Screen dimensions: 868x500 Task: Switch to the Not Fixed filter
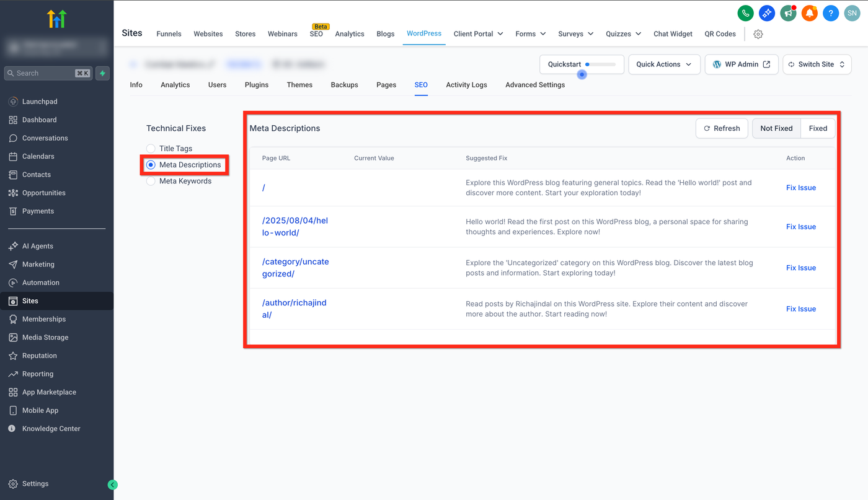pyautogui.click(x=776, y=128)
